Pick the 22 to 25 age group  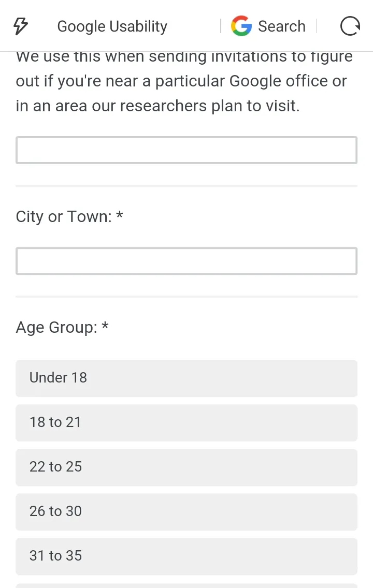tap(187, 467)
